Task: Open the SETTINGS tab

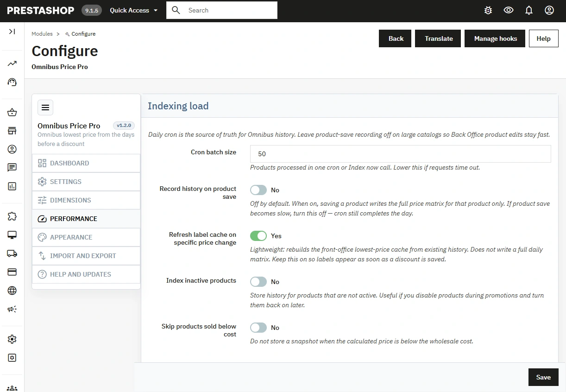Action: [86, 182]
